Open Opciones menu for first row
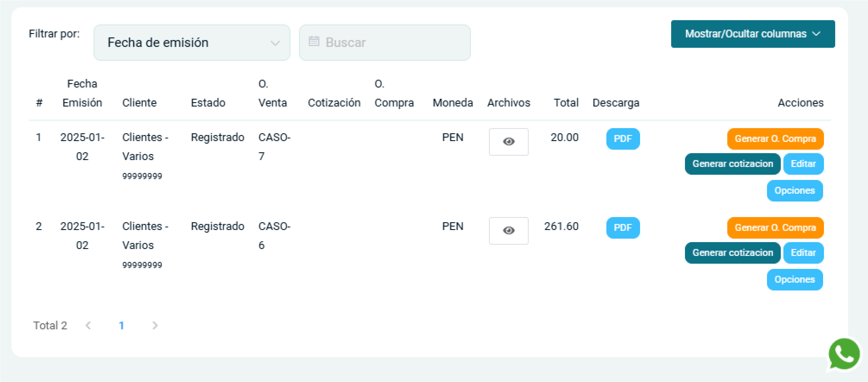Image resolution: width=868 pixels, height=382 pixels. point(794,191)
